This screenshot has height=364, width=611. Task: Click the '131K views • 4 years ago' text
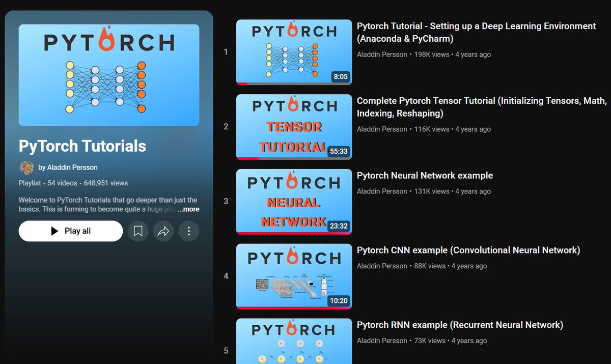point(453,191)
